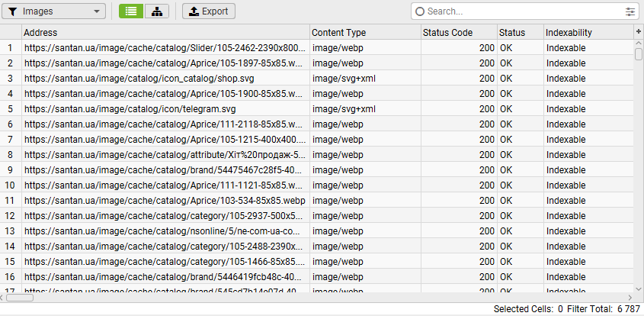Screen dimensions: 644x316
Task: Open the Images filter dropdown
Action: [x=56, y=11]
